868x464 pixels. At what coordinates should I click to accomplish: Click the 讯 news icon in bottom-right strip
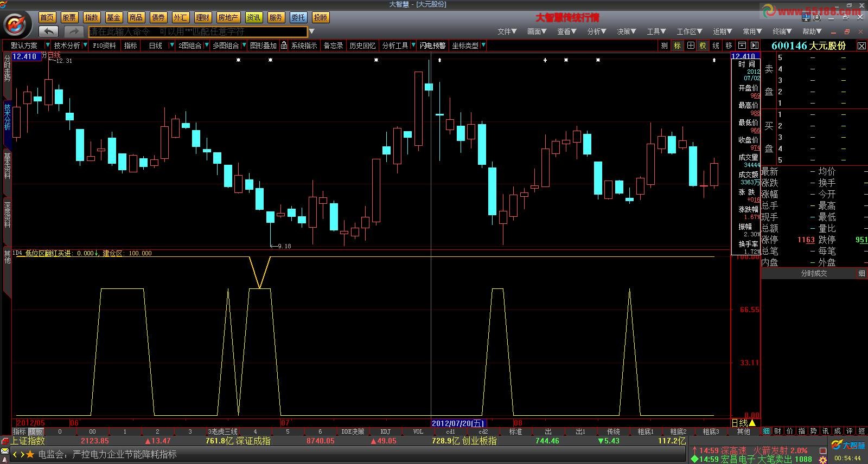[826, 431]
